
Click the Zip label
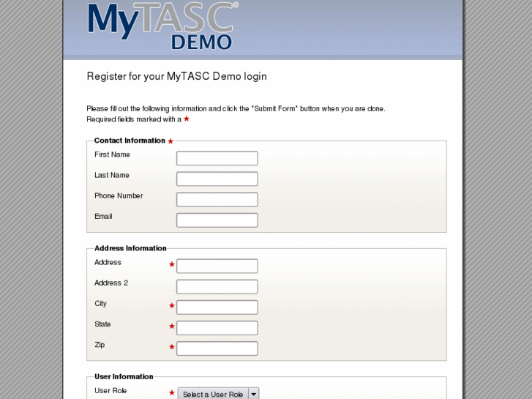tap(100, 345)
